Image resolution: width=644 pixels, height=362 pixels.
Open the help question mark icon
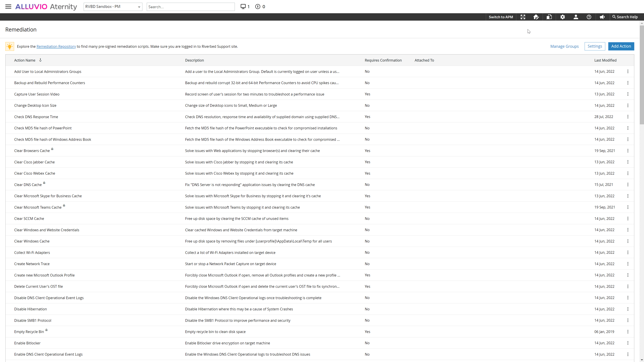pos(589,17)
